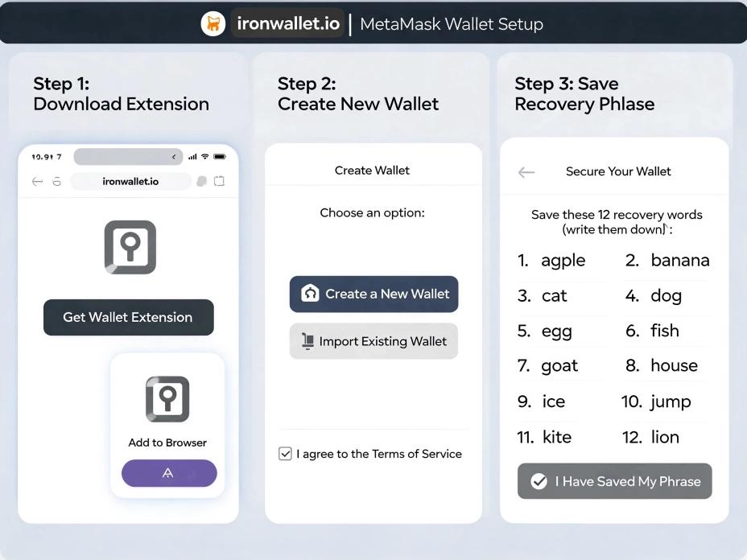
Task: Select Import Existing Wallet option
Action: coord(374,341)
